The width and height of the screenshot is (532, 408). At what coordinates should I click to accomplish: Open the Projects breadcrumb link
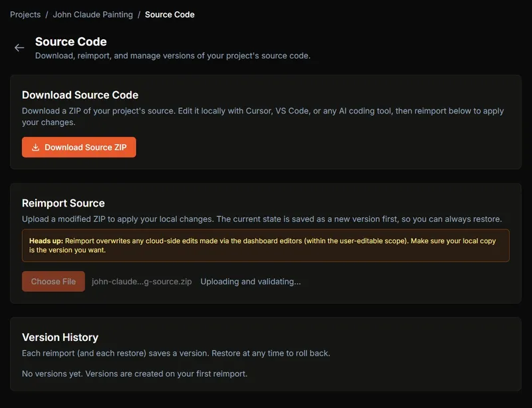25,14
